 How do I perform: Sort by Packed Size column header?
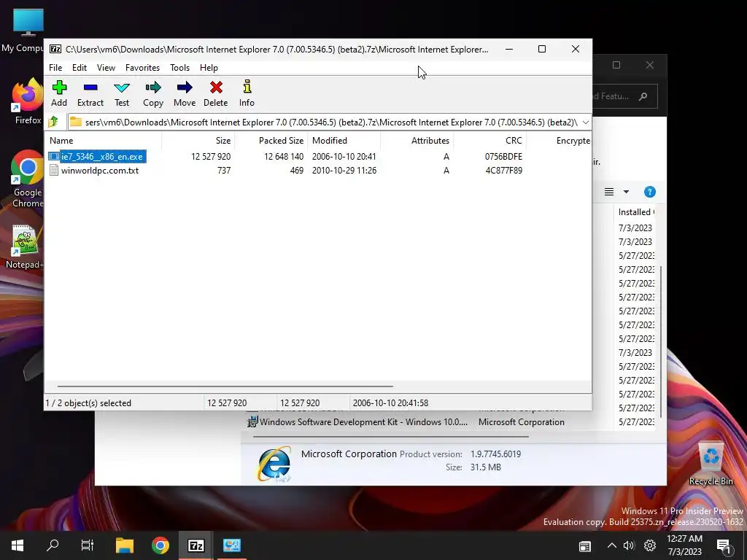click(271, 141)
